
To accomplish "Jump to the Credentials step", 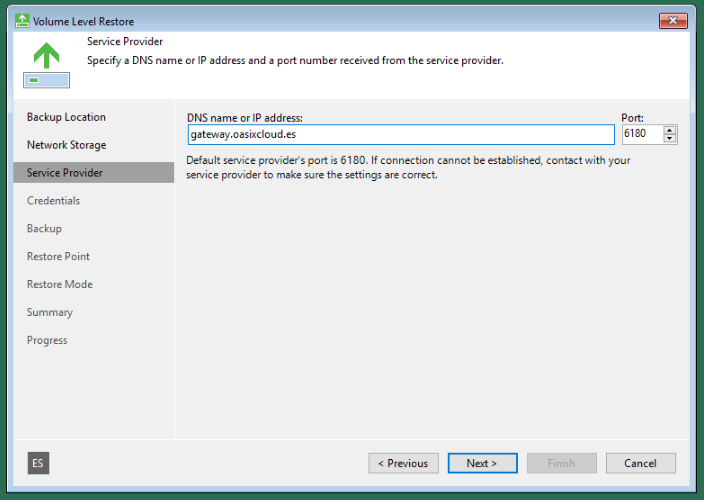I will click(x=53, y=201).
